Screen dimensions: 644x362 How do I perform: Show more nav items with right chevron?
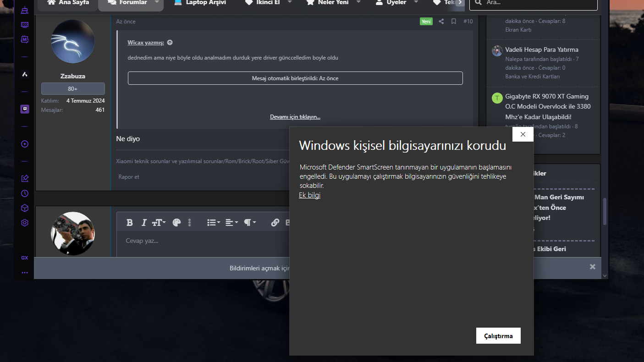pos(460,3)
